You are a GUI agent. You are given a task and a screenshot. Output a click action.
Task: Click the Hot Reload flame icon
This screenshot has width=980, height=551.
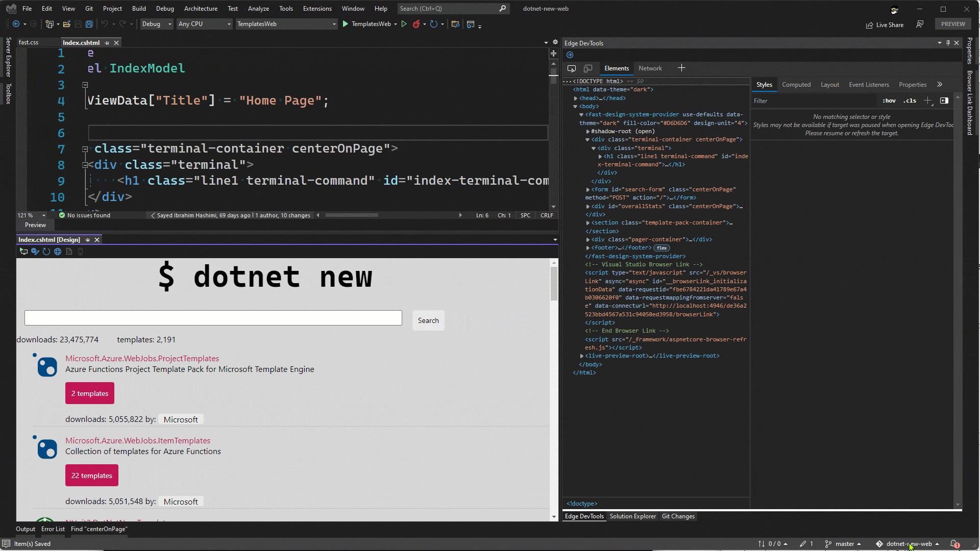pos(416,24)
